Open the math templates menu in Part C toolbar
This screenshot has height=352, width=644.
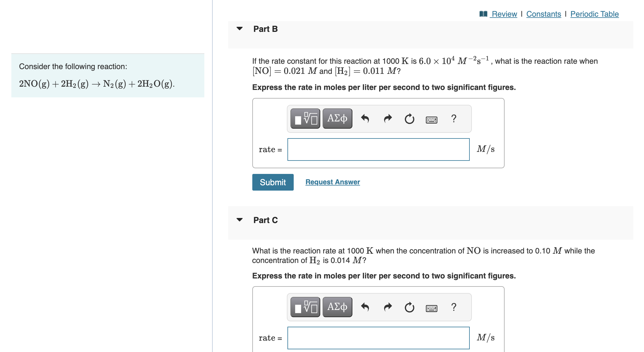tap(305, 307)
